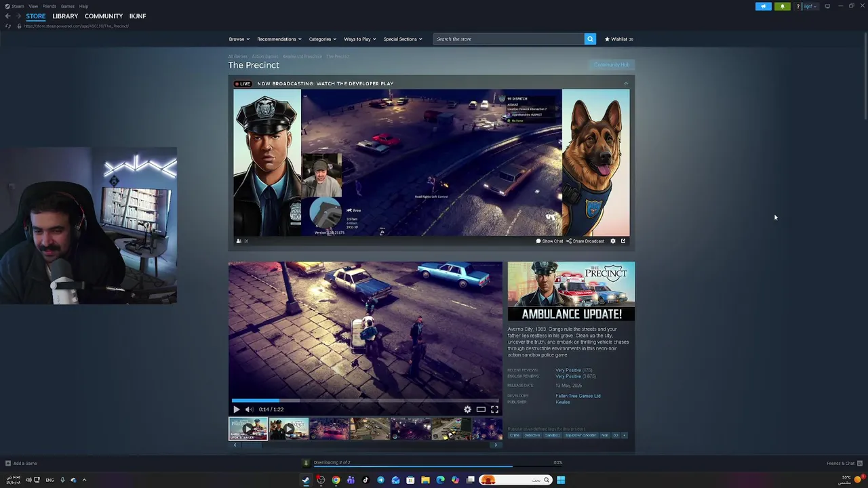This screenshot has width=868, height=488.
Task: Switch to the COMMUNITY tab
Action: click(104, 16)
